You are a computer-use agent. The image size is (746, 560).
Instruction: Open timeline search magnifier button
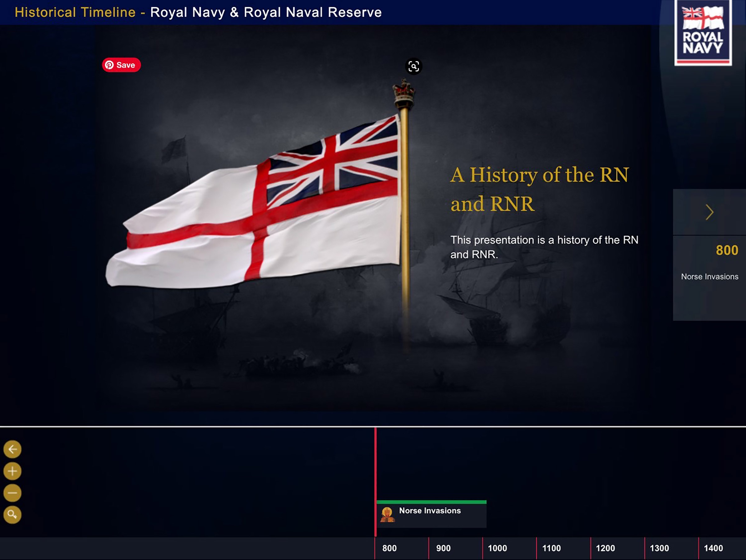[12, 515]
